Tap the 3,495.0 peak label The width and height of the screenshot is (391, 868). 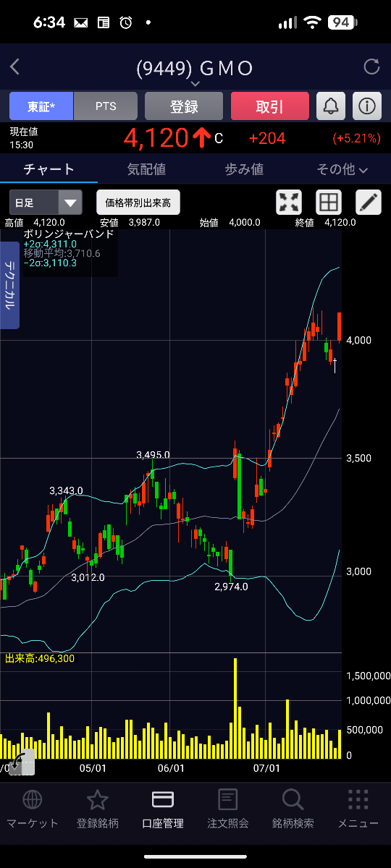153,455
